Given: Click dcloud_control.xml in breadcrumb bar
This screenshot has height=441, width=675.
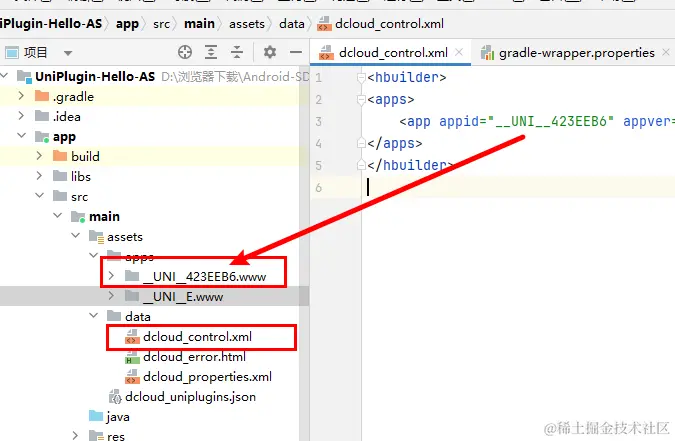Looking at the screenshot, I should (380, 24).
